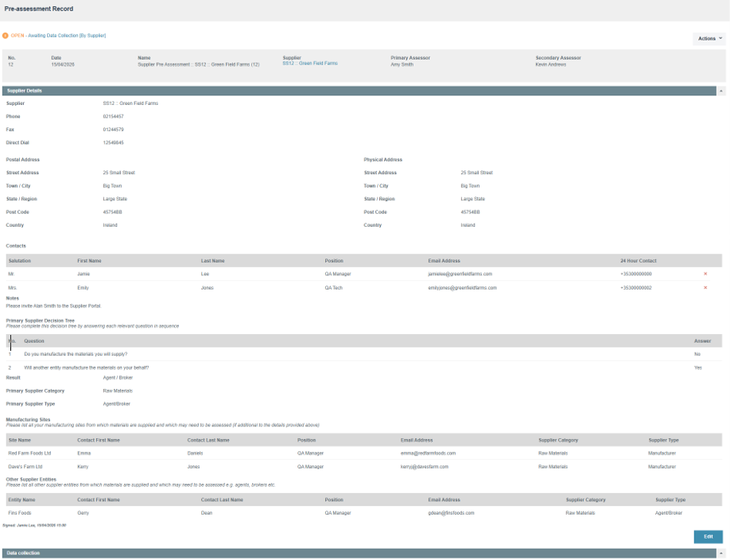This screenshot has height=560, width=730.
Task: Click the orange OPEN status icon
Action: pyautogui.click(x=6, y=36)
